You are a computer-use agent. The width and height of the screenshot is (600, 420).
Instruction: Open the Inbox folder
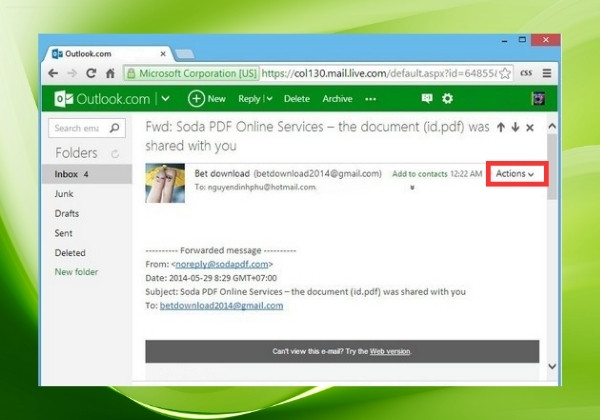[87, 174]
